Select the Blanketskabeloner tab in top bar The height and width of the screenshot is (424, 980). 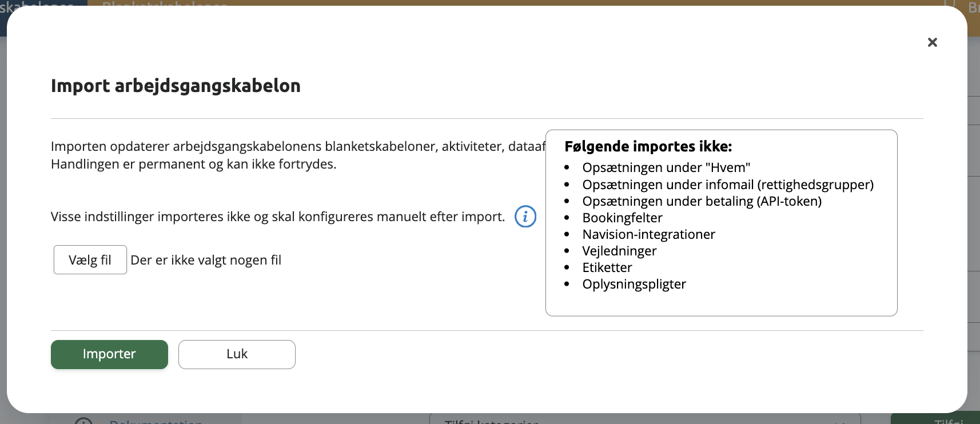165,3
